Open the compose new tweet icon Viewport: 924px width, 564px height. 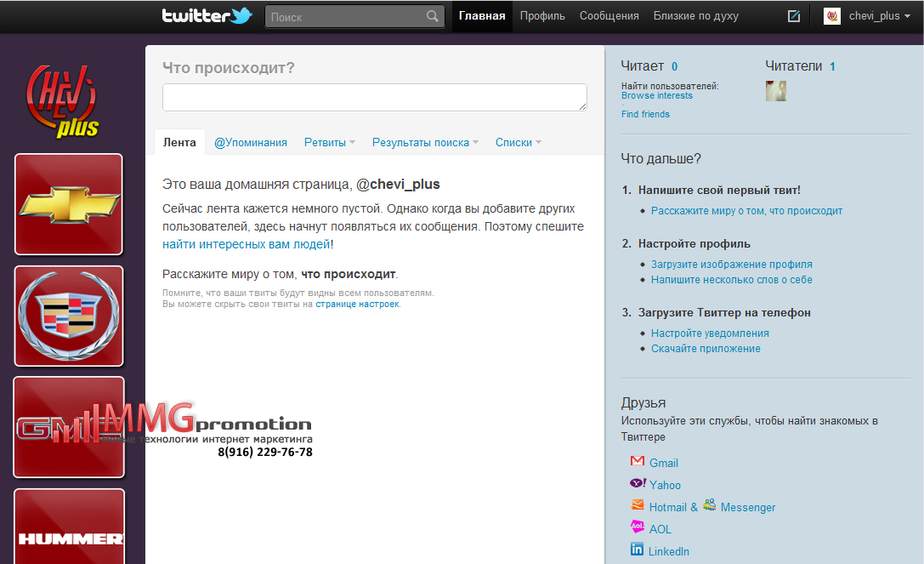tap(794, 16)
